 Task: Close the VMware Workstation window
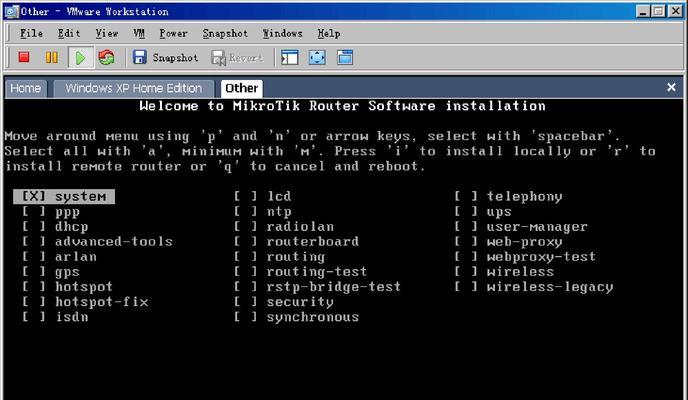[675, 11]
